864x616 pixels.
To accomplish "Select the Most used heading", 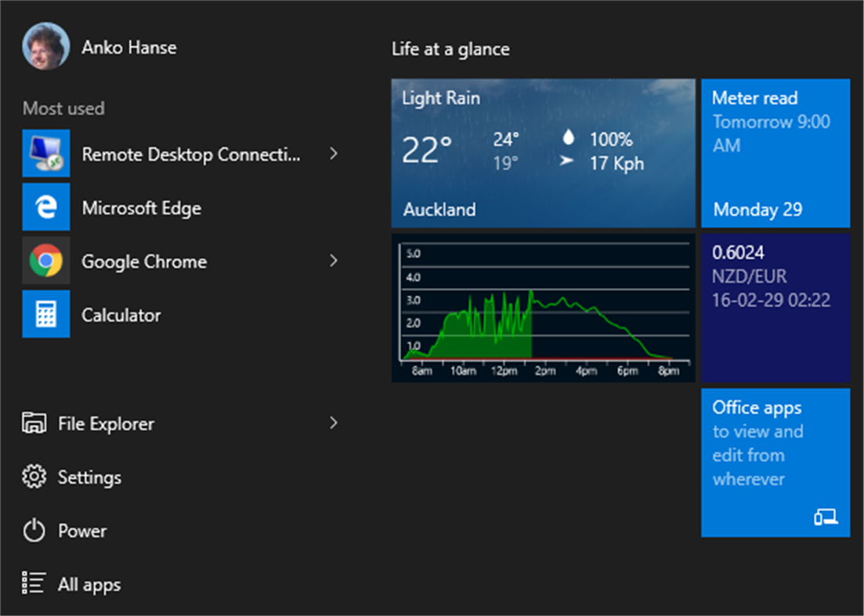I will click(x=63, y=108).
